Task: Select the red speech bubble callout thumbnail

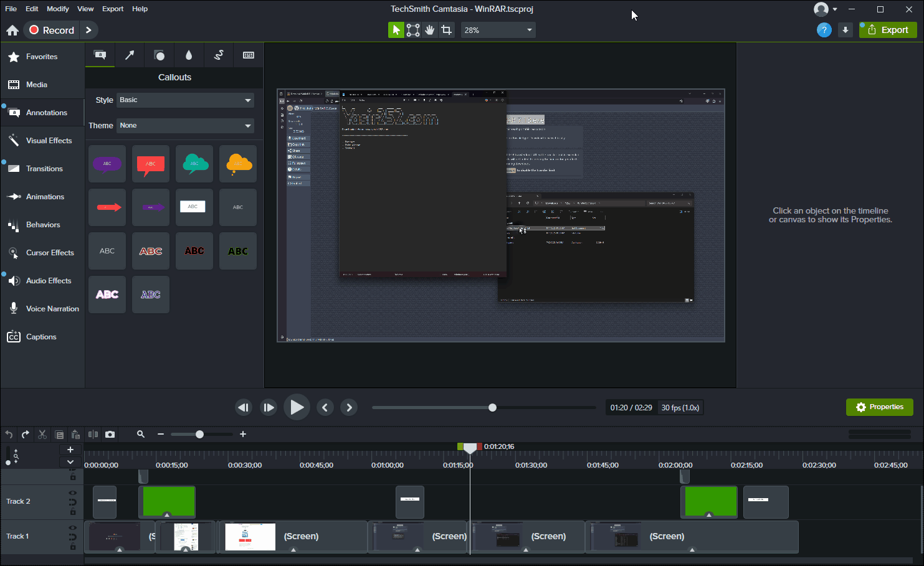Action: pyautogui.click(x=151, y=164)
